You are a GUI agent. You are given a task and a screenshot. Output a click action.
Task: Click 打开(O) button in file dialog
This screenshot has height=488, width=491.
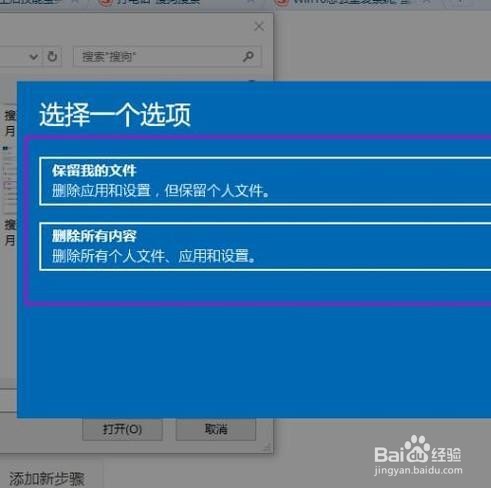point(122,429)
